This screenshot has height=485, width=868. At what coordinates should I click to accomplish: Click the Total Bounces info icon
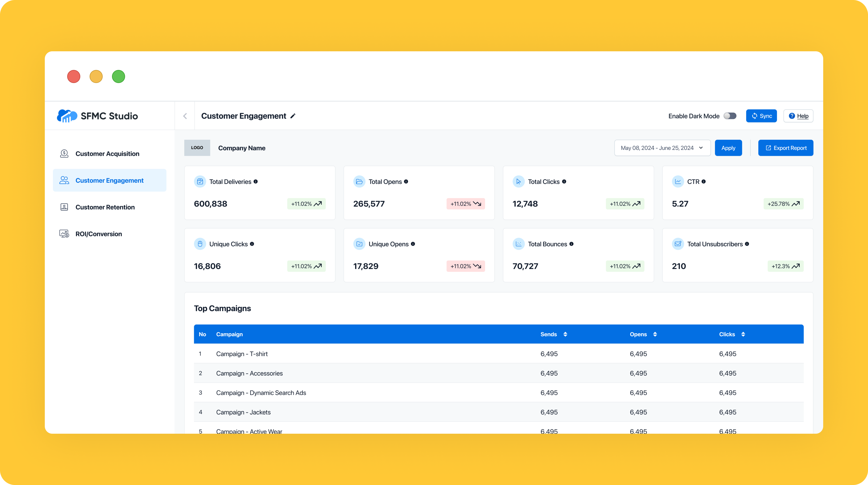click(x=571, y=244)
